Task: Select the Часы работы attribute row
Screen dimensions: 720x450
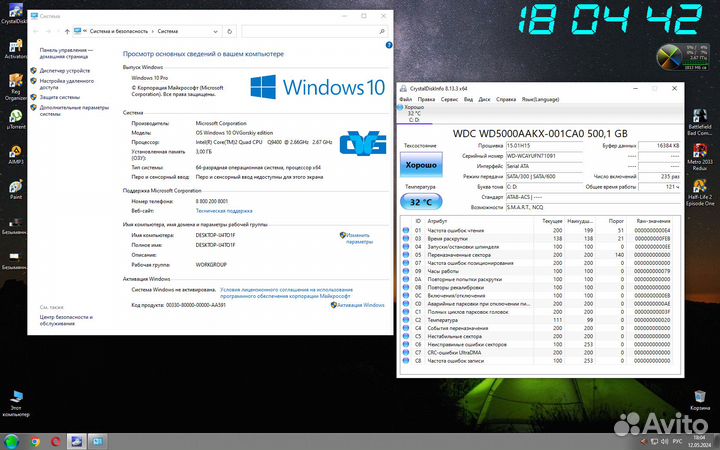Action: tap(540, 271)
